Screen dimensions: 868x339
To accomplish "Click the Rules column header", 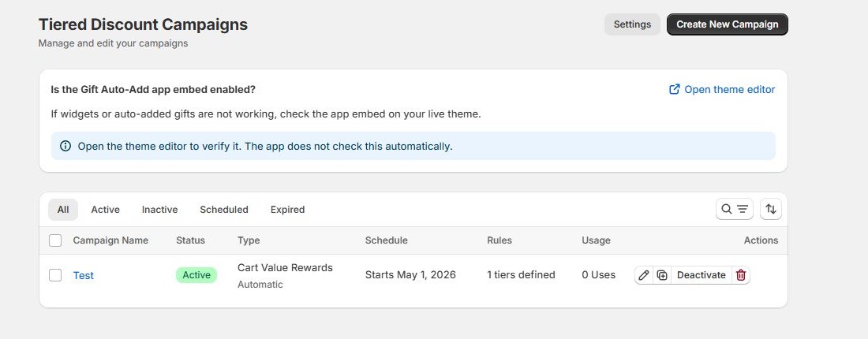I will [499, 240].
